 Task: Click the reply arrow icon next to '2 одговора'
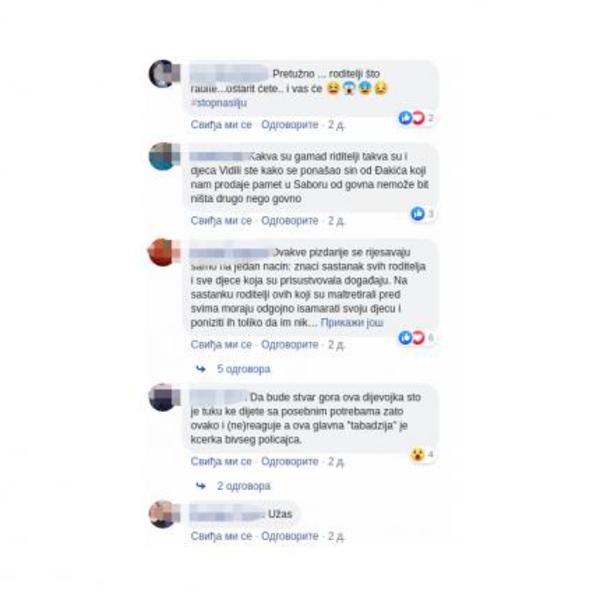tap(201, 486)
